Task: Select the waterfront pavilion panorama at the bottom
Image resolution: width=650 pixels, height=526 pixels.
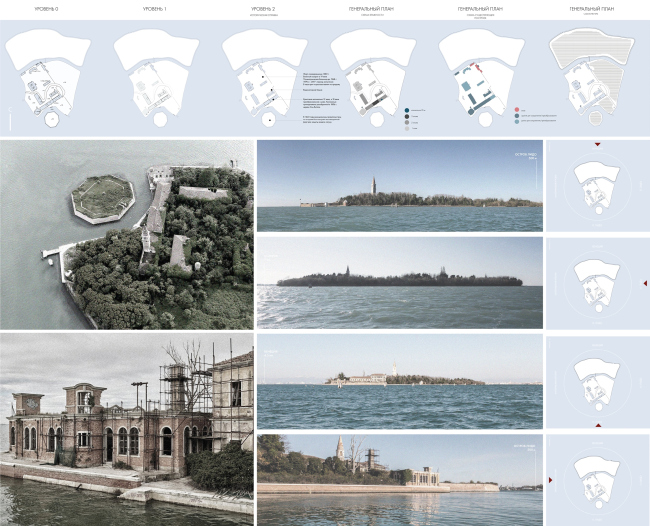Action: pyautogui.click(x=399, y=478)
